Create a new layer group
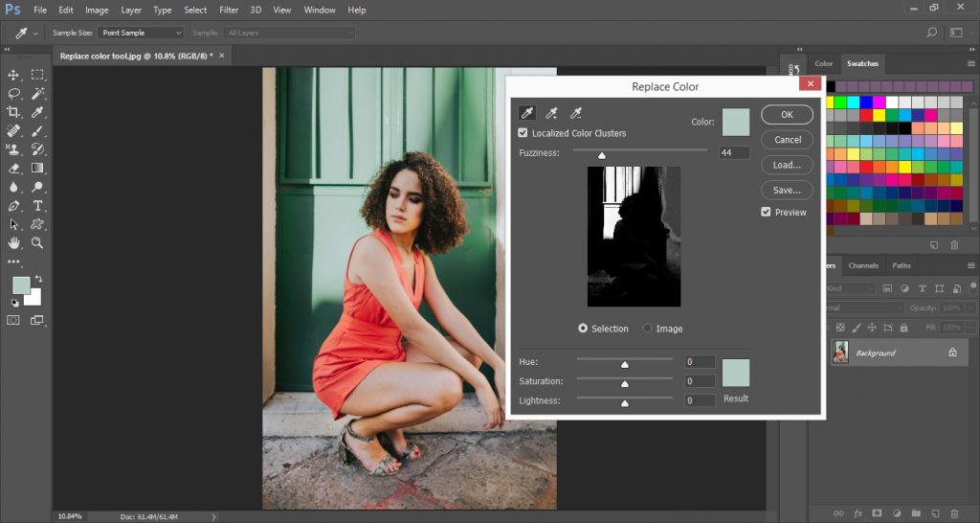Viewport: 980px width, 523px height. [x=915, y=513]
